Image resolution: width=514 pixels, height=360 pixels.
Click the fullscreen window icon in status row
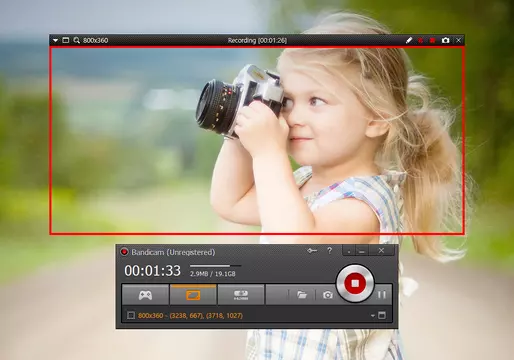[382, 315]
